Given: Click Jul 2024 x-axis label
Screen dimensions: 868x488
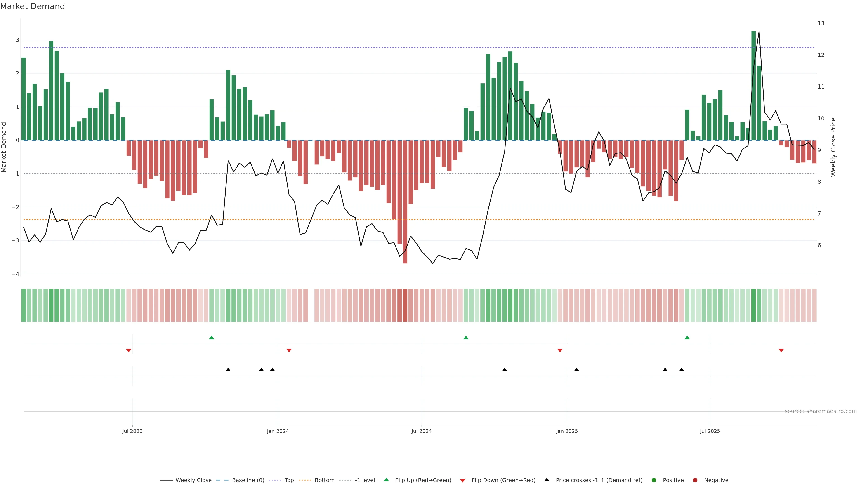Looking at the screenshot, I should [x=421, y=431].
